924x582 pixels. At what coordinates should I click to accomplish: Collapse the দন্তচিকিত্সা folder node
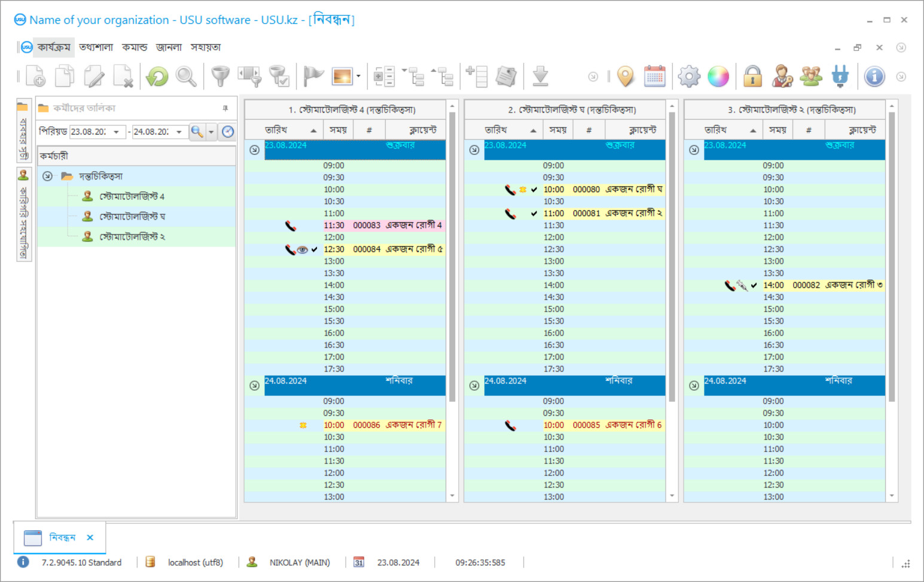point(47,176)
